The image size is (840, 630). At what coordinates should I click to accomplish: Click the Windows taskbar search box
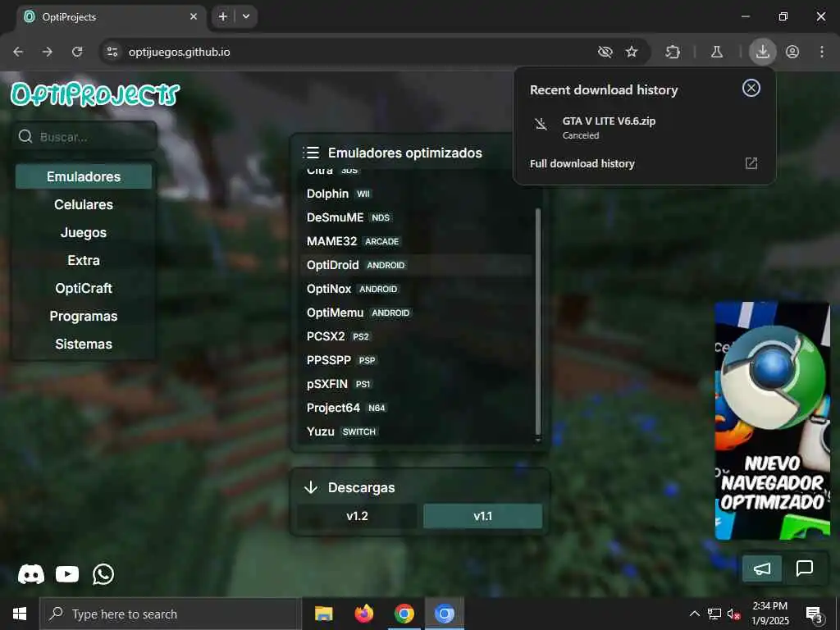(171, 614)
